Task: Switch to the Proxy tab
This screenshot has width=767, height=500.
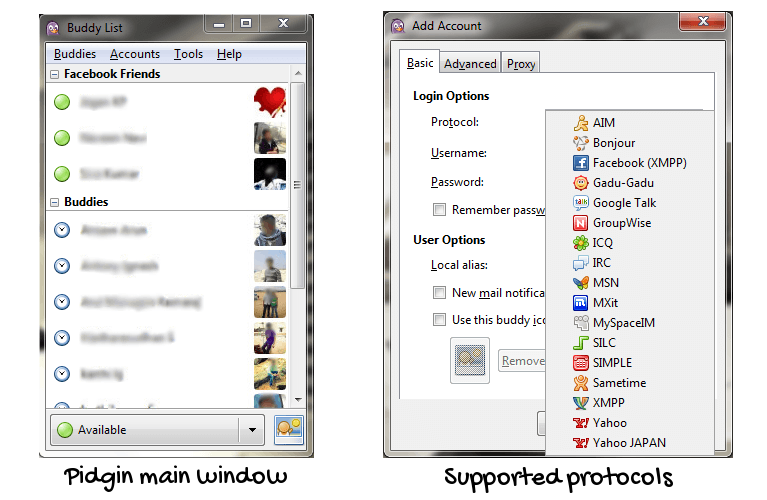Action: coord(521,64)
